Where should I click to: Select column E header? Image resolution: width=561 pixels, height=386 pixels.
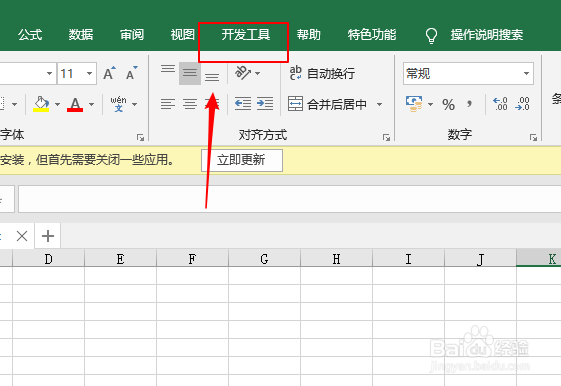point(121,258)
